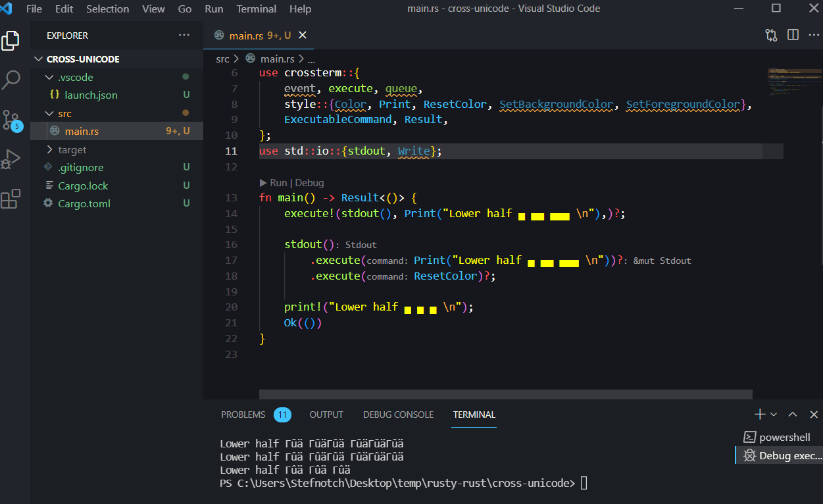Open the new terminal launch profile dropdown
Viewport: 823px width, 504px height.
coord(774,415)
